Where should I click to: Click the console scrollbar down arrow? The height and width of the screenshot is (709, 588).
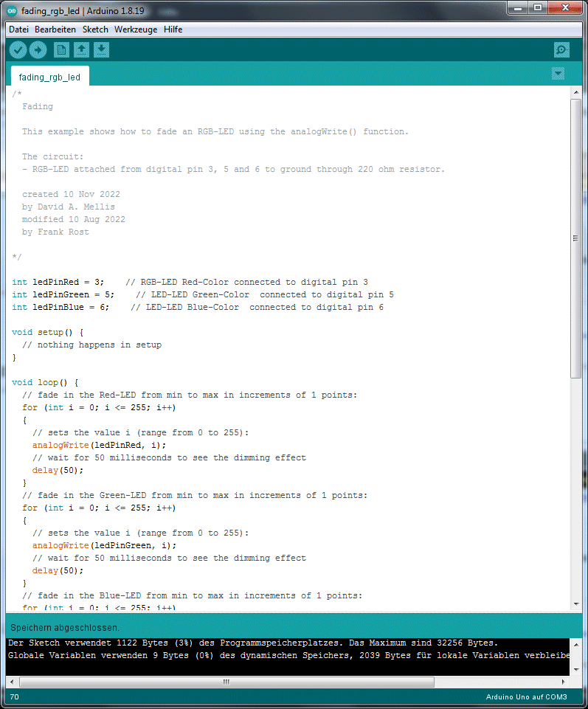point(575,670)
